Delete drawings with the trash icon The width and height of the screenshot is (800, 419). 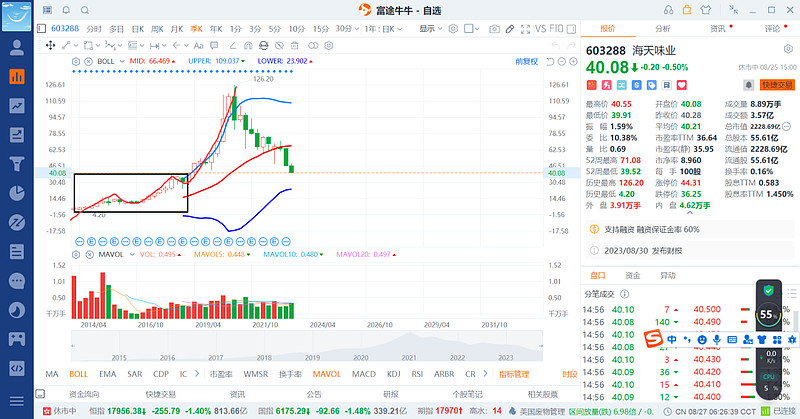tap(294, 45)
